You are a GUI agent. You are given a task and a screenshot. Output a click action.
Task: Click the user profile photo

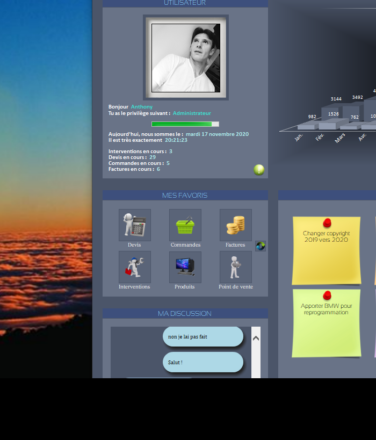[x=186, y=57]
